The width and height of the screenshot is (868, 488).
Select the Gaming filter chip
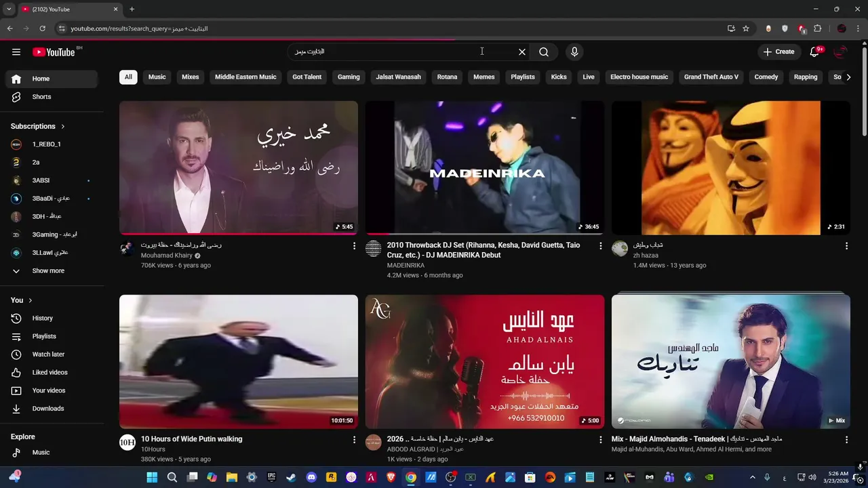(349, 77)
